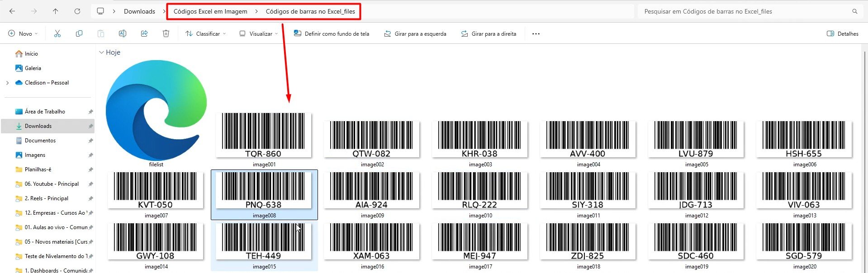
Task: Click the Cut scissors icon
Action: coord(57,33)
